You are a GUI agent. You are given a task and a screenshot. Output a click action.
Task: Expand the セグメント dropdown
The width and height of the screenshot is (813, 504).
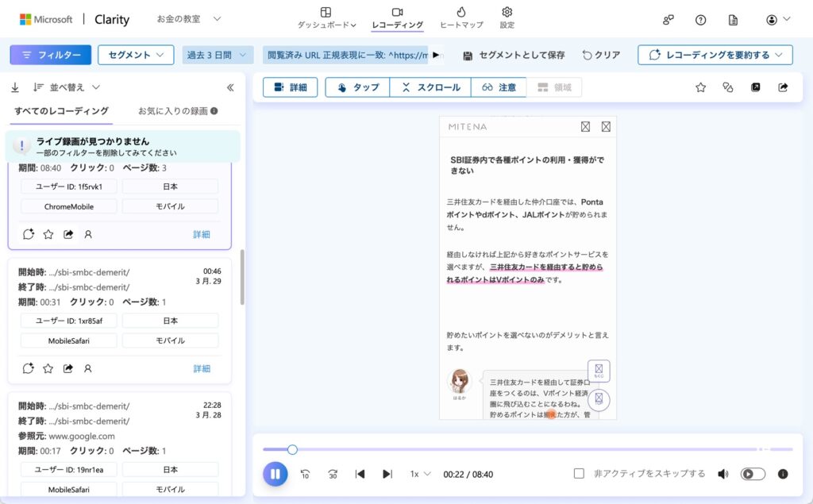click(136, 55)
